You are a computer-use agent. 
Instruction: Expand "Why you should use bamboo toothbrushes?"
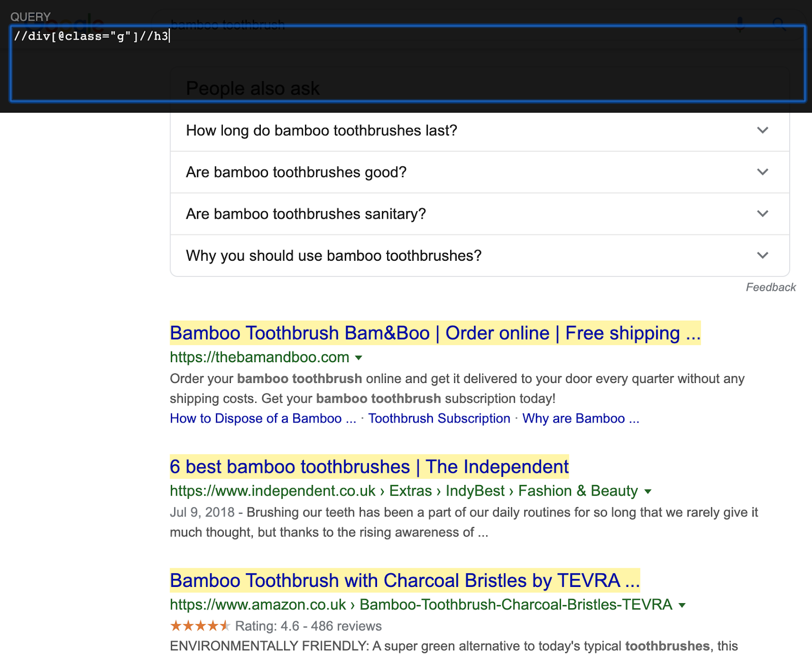click(x=480, y=255)
